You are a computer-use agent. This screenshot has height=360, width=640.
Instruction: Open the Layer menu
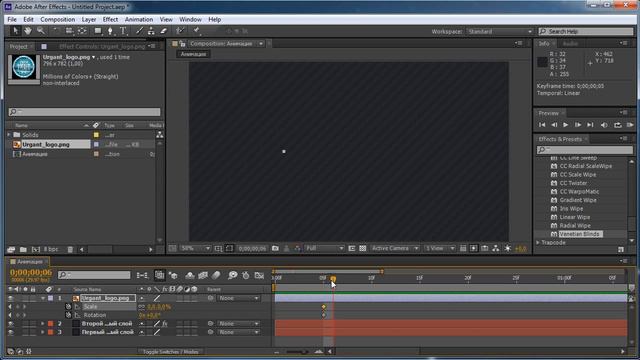tap(89, 19)
